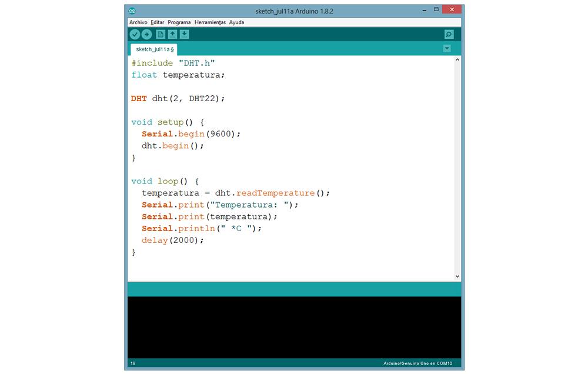Image resolution: width=588 pixels, height=374 pixels.
Task: Open the Programa menu
Action: [179, 22]
